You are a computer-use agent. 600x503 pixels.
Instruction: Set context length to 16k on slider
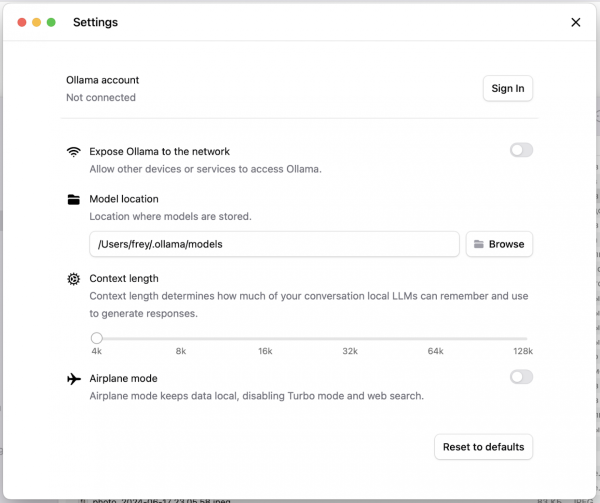(266, 338)
